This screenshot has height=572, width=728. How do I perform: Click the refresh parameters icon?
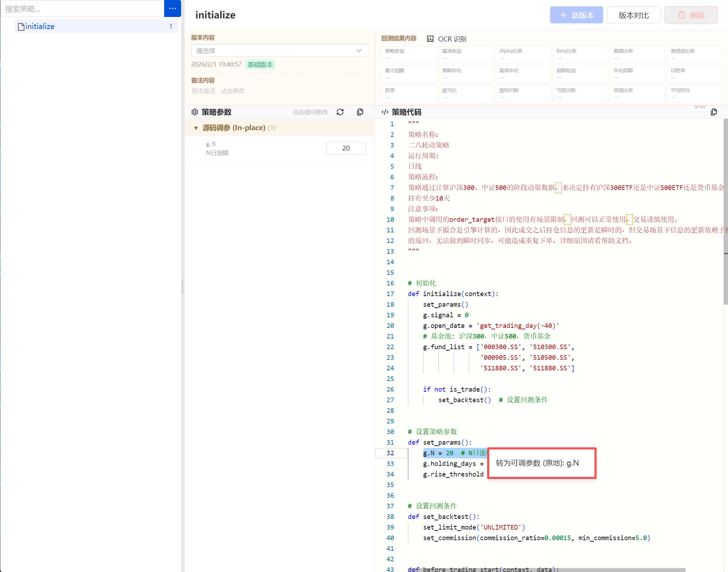pos(340,112)
